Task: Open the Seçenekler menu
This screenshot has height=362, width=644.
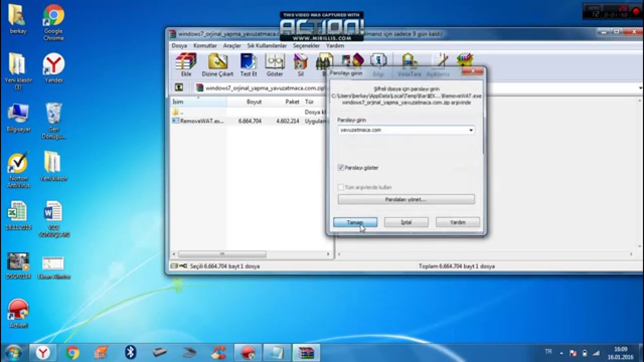Action: click(x=306, y=46)
